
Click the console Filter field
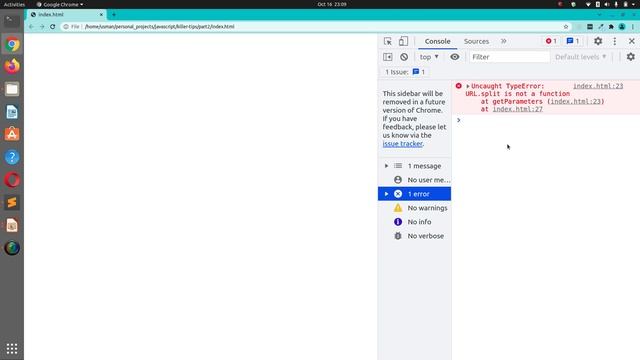click(x=509, y=57)
